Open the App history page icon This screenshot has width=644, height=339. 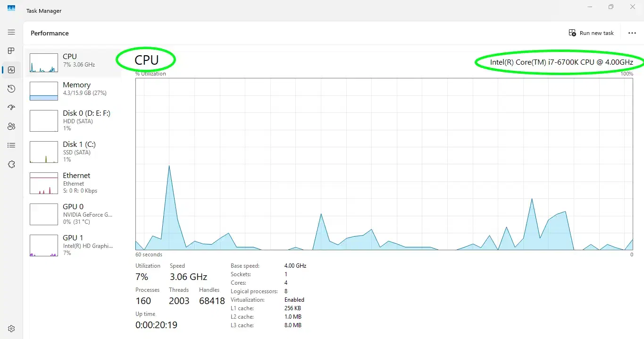click(11, 89)
